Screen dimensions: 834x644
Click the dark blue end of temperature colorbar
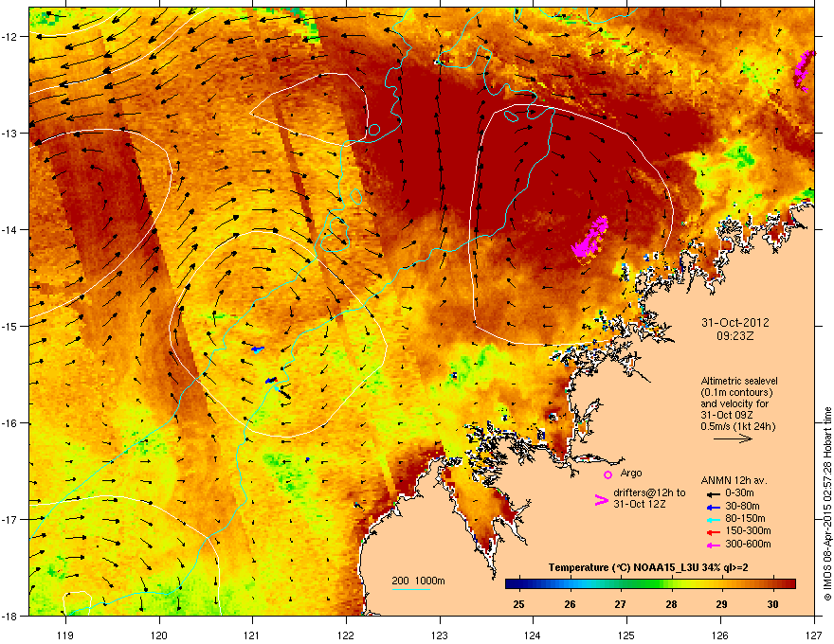pos(512,584)
